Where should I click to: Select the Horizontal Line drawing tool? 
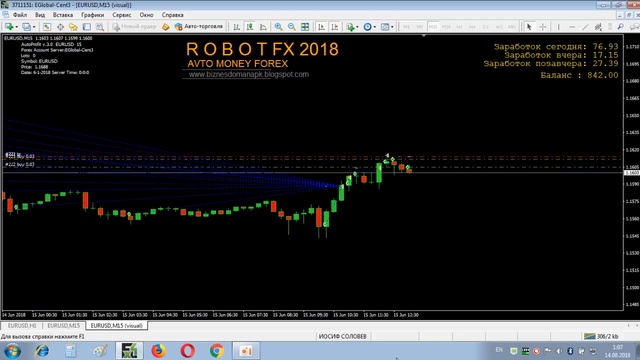tap(572, 27)
